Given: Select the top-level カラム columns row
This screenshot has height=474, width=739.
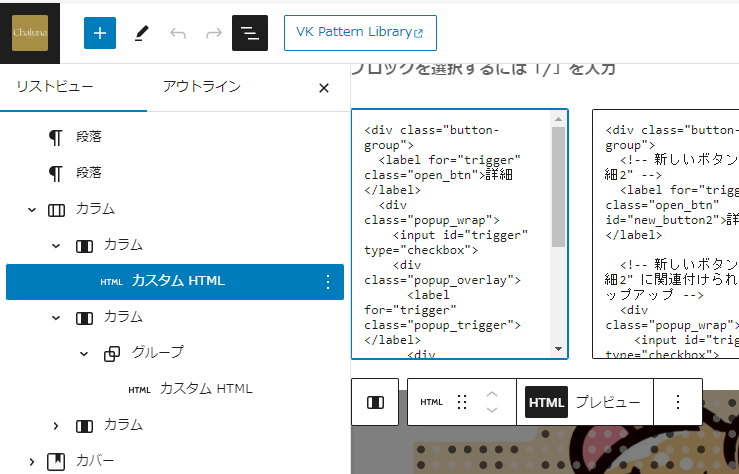Looking at the screenshot, I should point(174,209).
